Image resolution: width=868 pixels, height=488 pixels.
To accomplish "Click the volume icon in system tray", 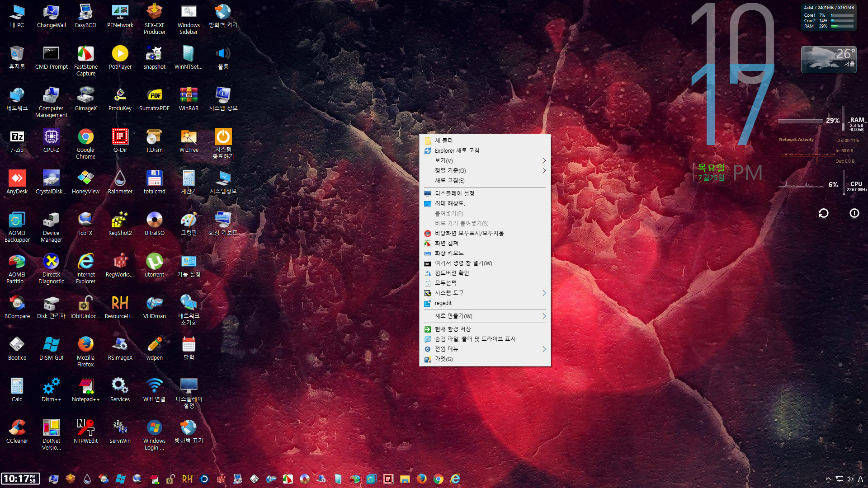I will coord(849,479).
